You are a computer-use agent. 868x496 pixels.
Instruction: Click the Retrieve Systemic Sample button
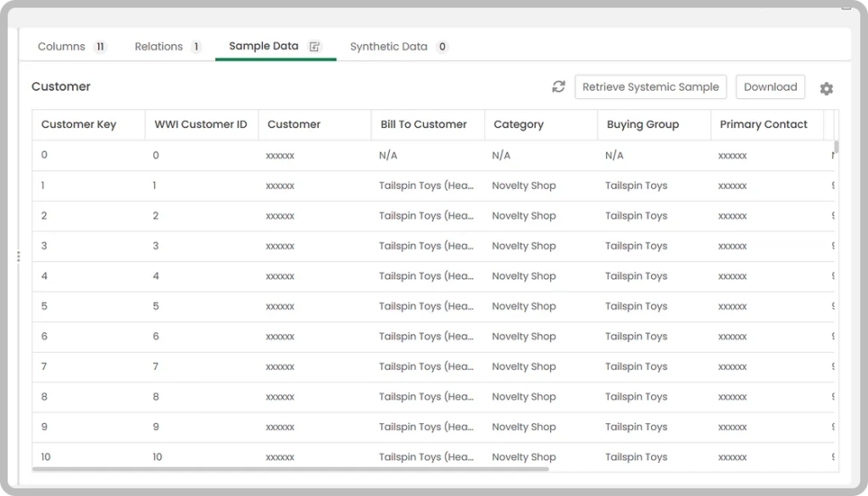[650, 87]
